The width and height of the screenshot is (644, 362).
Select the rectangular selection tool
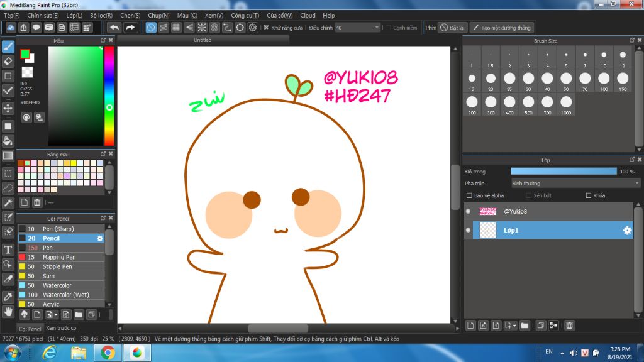pos(8,173)
